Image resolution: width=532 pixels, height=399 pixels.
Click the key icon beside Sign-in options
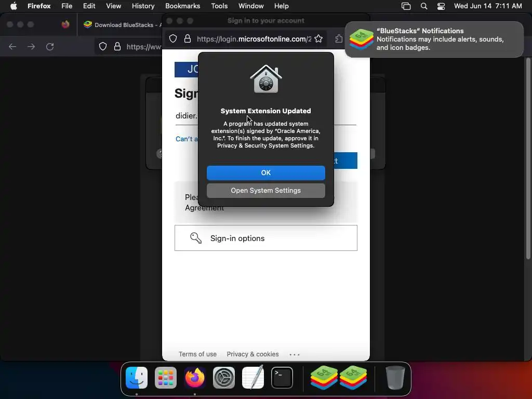pos(196,238)
